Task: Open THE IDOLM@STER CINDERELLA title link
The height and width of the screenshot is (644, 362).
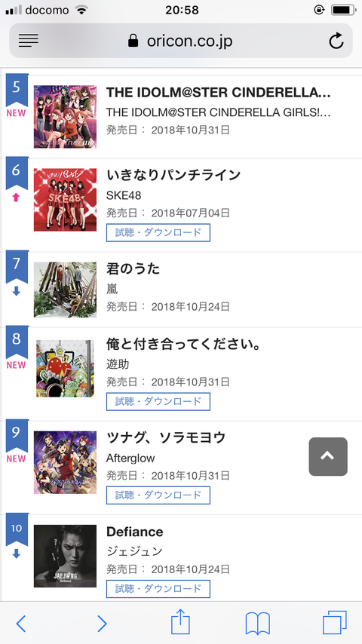Action: pyautogui.click(x=218, y=93)
